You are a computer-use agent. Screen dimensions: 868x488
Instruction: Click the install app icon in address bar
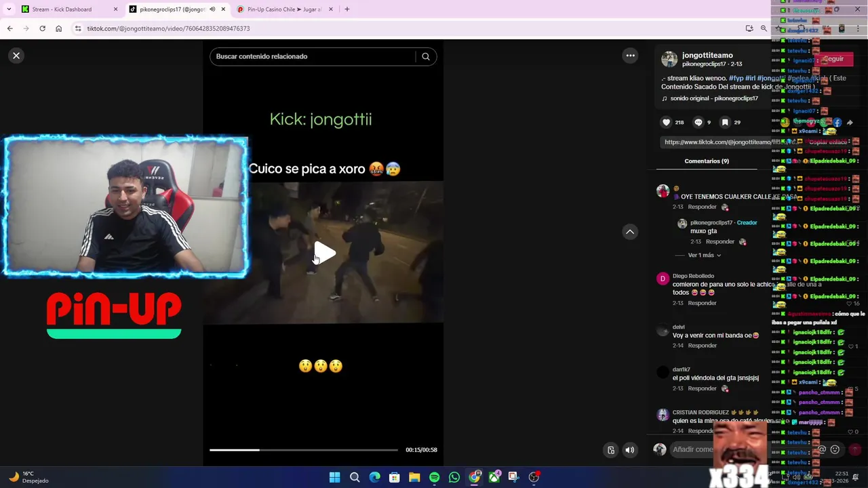749,28
